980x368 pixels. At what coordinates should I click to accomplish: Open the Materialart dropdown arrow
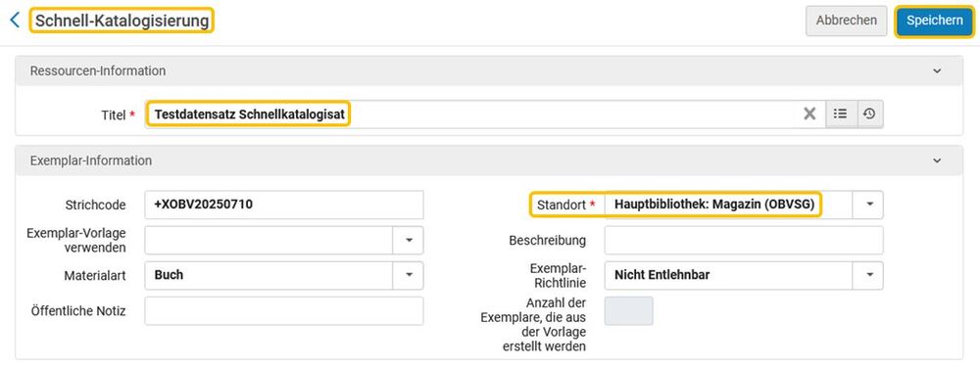pos(409,275)
